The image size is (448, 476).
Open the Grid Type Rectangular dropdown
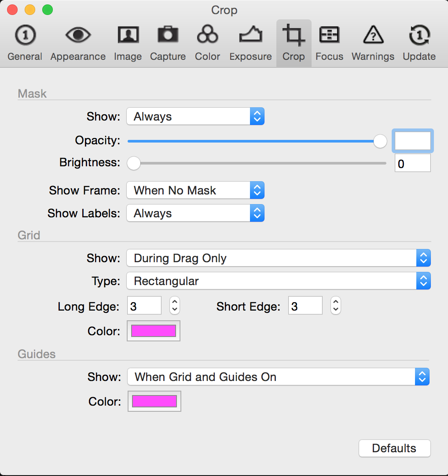click(279, 281)
